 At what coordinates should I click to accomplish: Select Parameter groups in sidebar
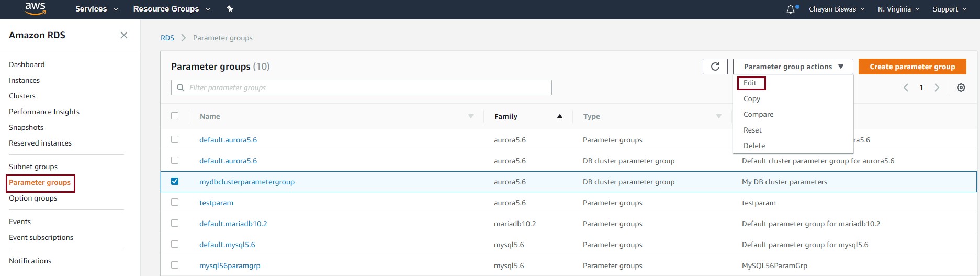(40, 182)
